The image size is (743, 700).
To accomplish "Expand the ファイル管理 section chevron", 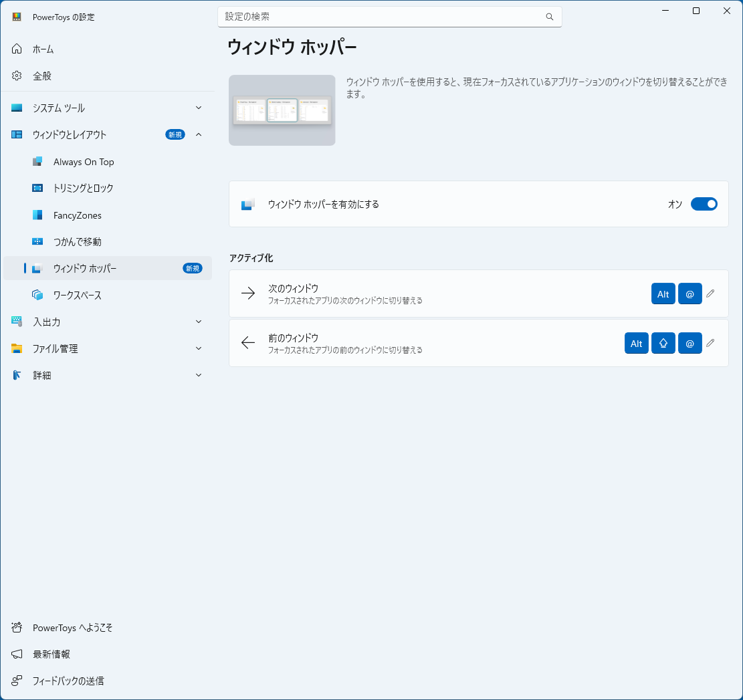I will pyautogui.click(x=199, y=348).
